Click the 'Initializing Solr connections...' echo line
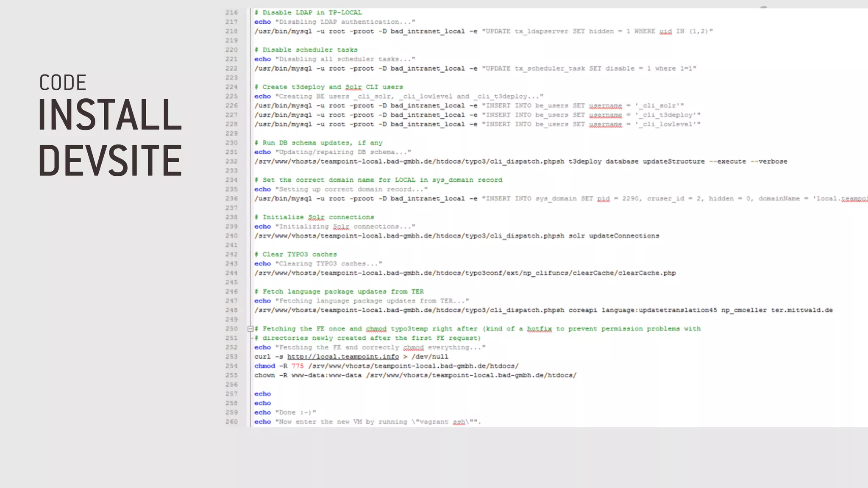Image resolution: width=868 pixels, height=488 pixels. 335,227
